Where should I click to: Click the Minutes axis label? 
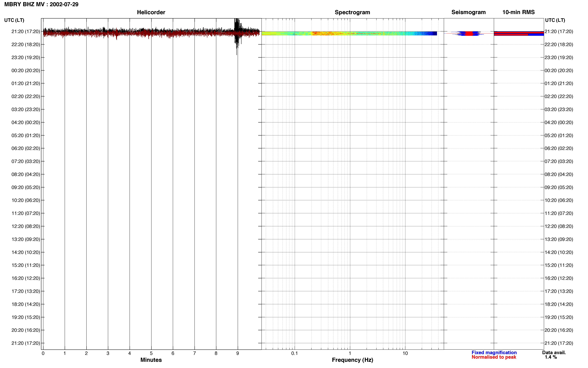coord(151,360)
